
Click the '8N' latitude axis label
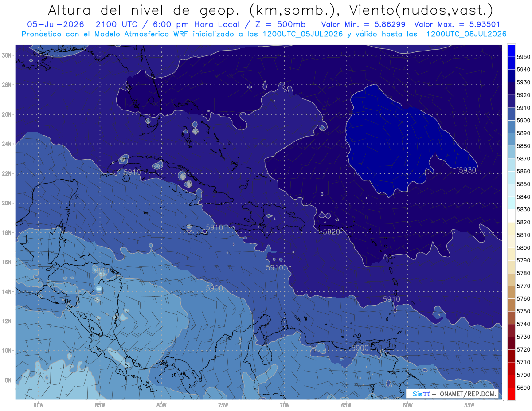pos(8,380)
